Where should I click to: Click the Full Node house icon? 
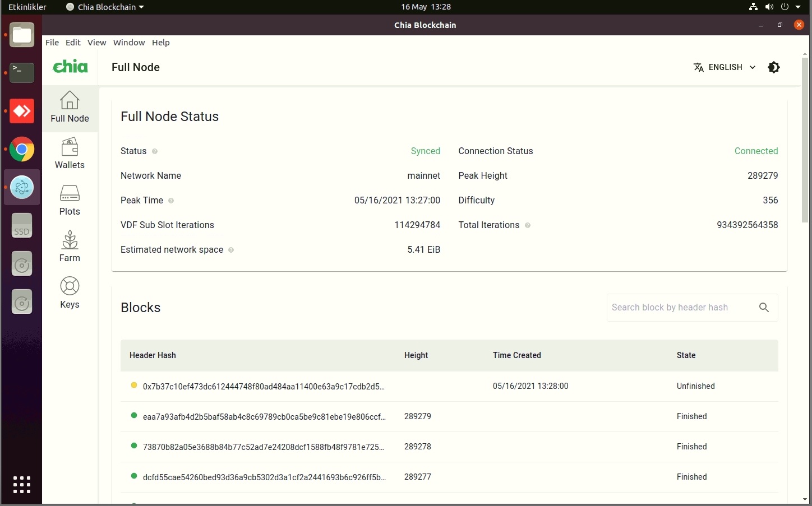[70, 101]
